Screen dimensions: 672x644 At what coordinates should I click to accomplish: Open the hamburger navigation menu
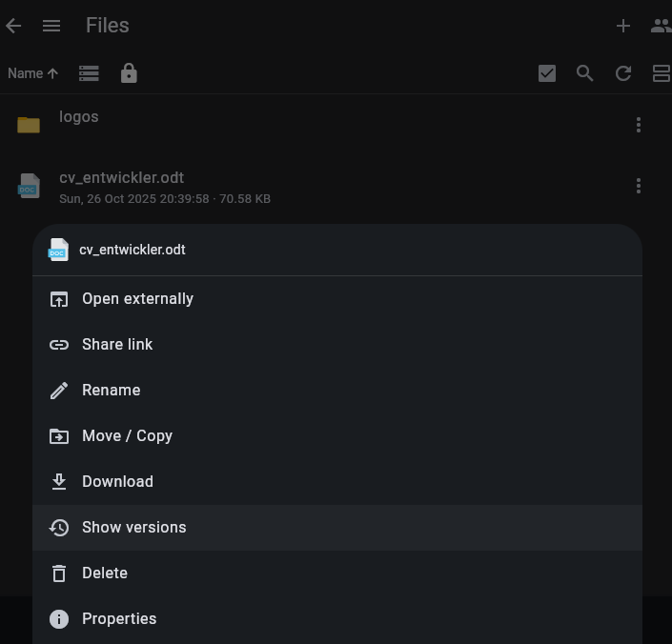(x=51, y=26)
